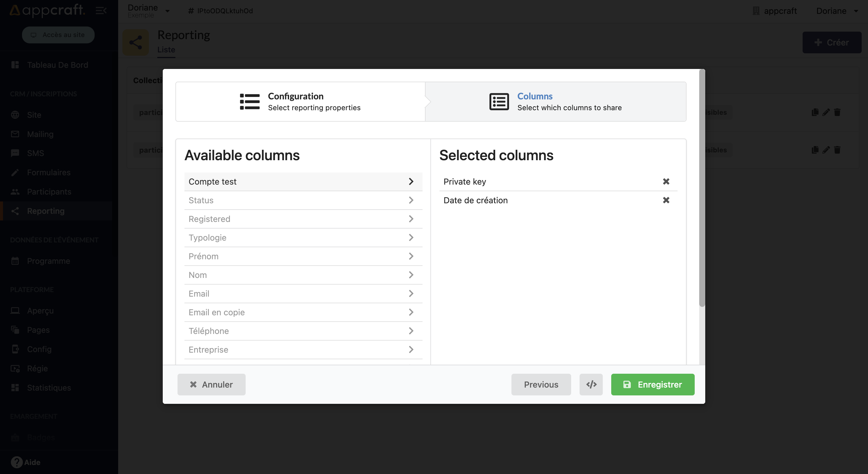Image resolution: width=868 pixels, height=474 pixels.
Task: Move Entreprise to selected columns
Action: [411, 349]
